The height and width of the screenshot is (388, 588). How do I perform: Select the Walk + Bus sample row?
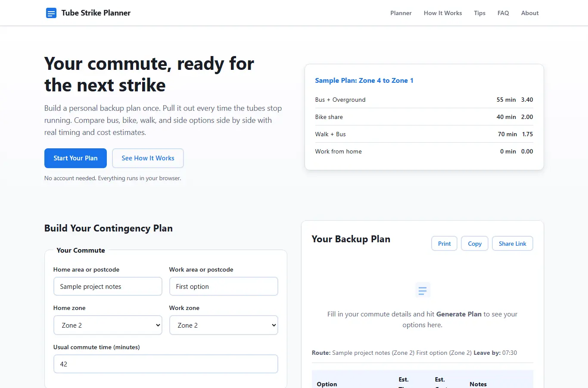[424, 134]
